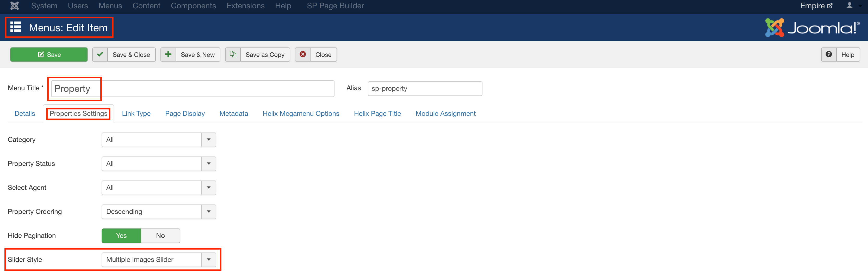Screen dimensions: 868x277
Task: Click the green checkmark Save & Close icon
Action: (x=100, y=54)
